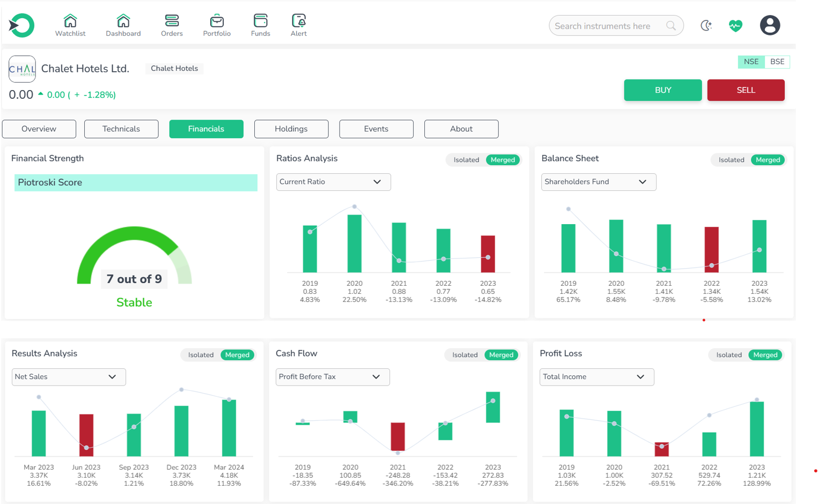Screen dimensions: 818x504
Task: Click the Stable rating text
Action: pos(134,302)
